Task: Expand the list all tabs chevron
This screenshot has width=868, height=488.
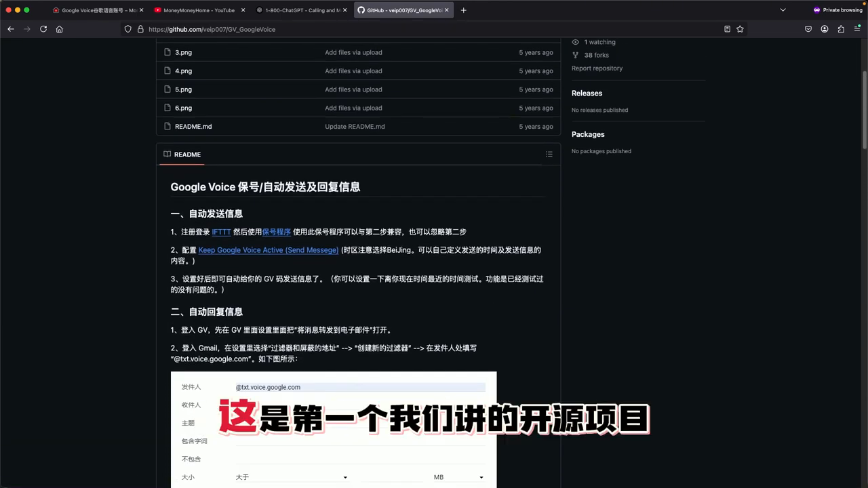Action: pos(783,10)
